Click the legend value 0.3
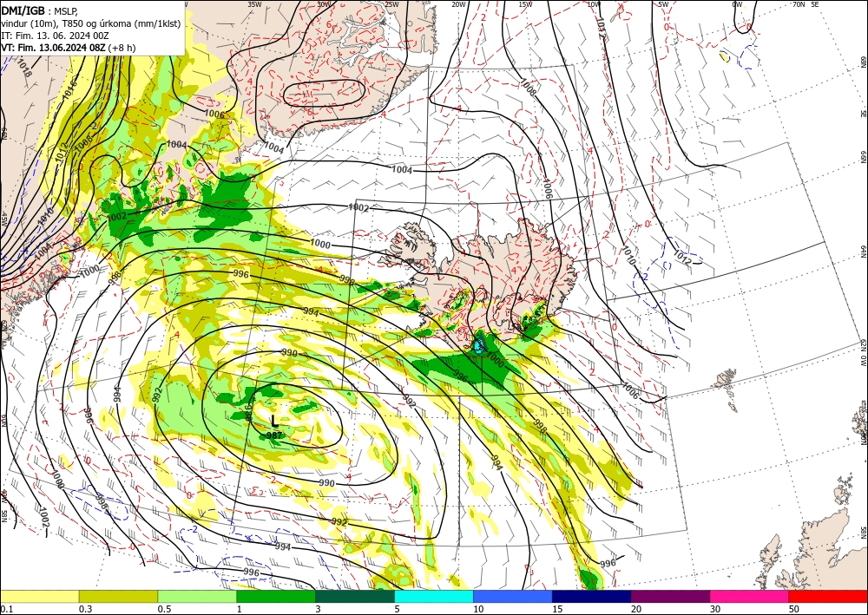Image resolution: width=868 pixels, height=615 pixels. [85, 609]
